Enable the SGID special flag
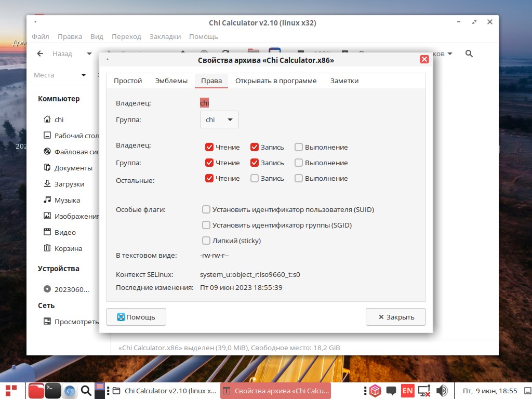 coord(206,225)
